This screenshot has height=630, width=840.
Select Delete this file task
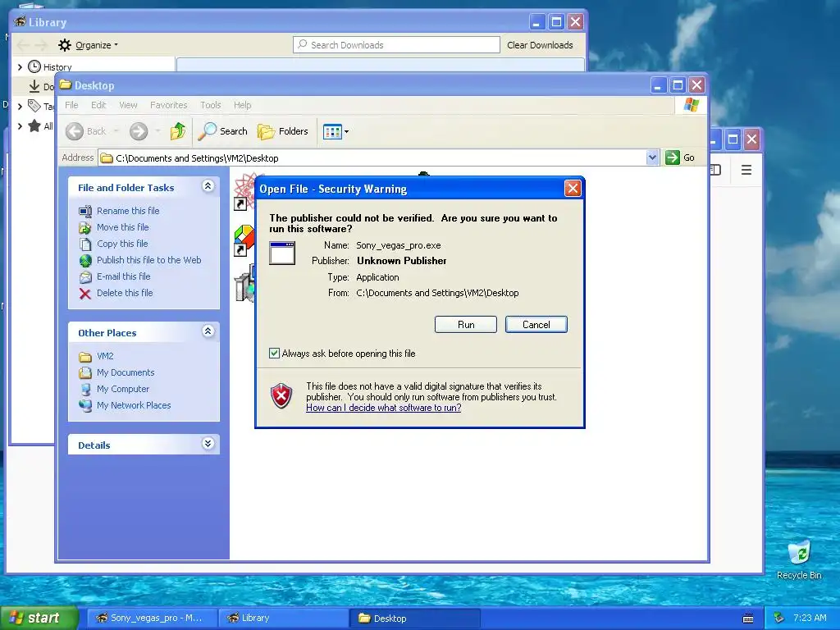click(125, 293)
